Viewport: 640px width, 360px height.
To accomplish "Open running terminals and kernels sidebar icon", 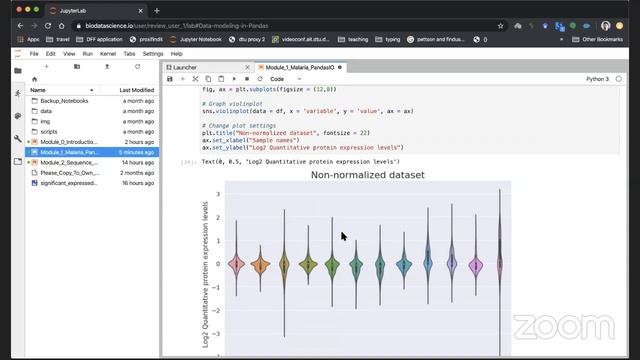I will [18, 93].
